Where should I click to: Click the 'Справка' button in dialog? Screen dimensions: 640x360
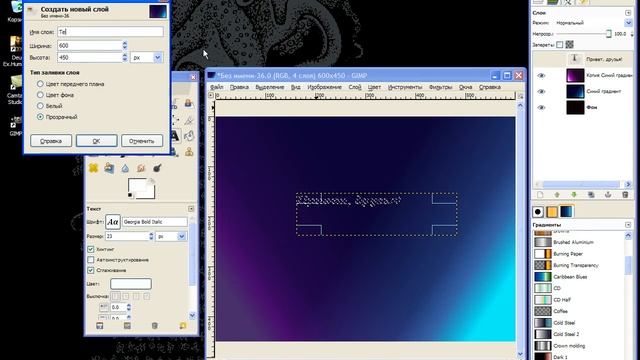pyautogui.click(x=51, y=141)
